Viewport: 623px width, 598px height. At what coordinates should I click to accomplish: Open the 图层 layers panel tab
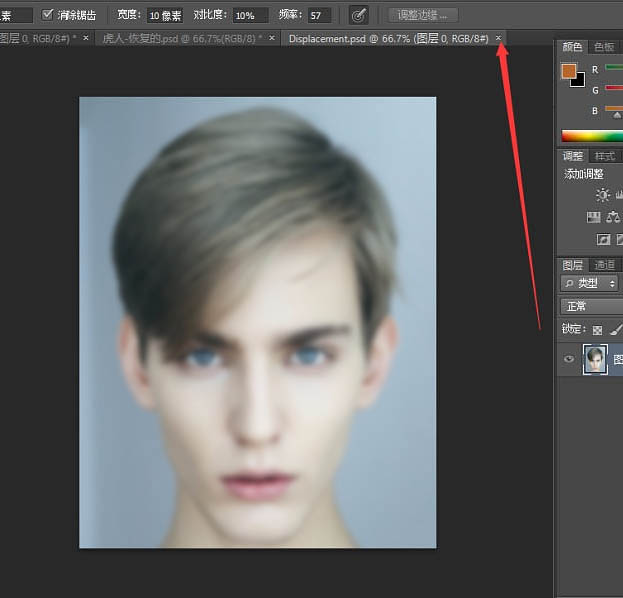coord(572,265)
